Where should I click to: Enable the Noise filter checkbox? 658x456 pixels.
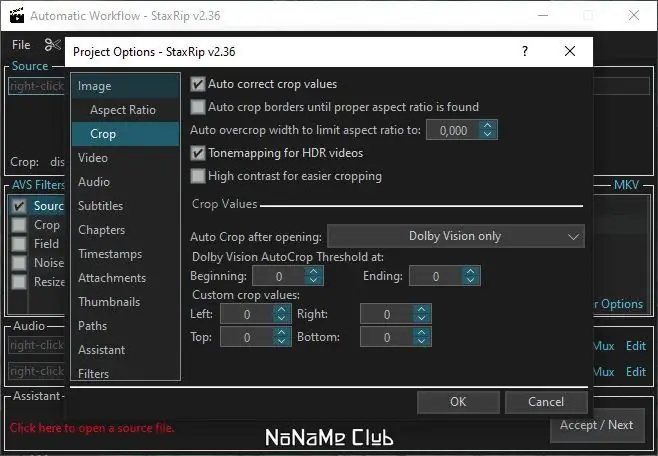(19, 263)
